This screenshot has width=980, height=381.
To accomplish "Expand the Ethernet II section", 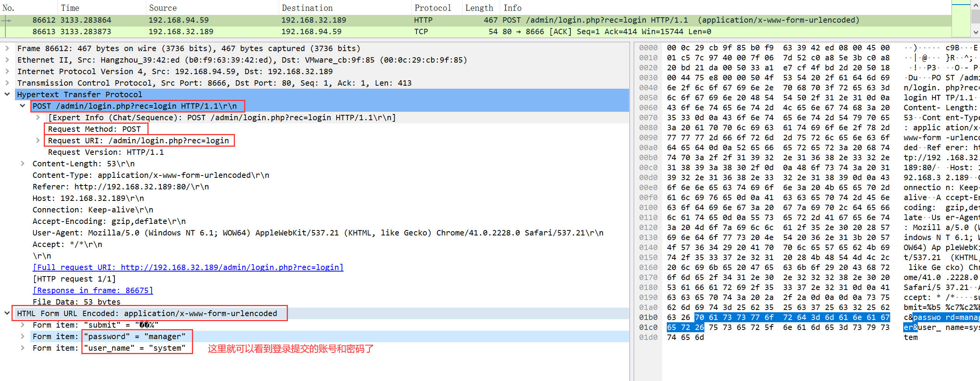I will pyautogui.click(x=7, y=60).
